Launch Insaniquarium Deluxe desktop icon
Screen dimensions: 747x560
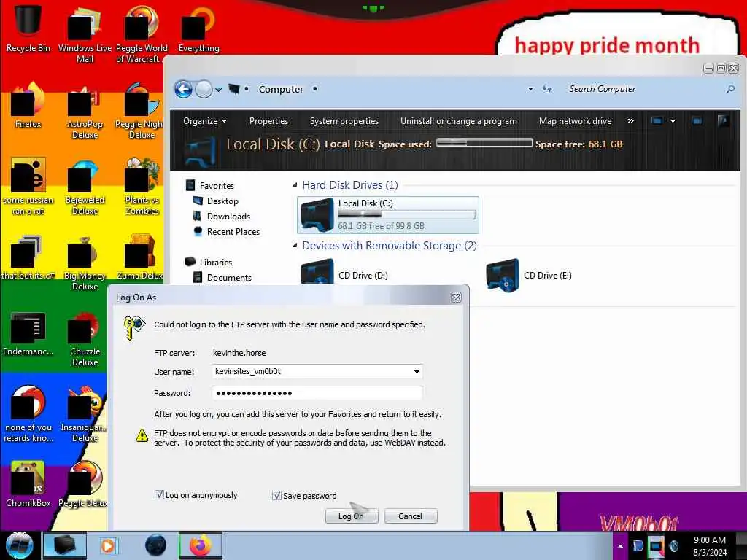pyautogui.click(x=84, y=414)
